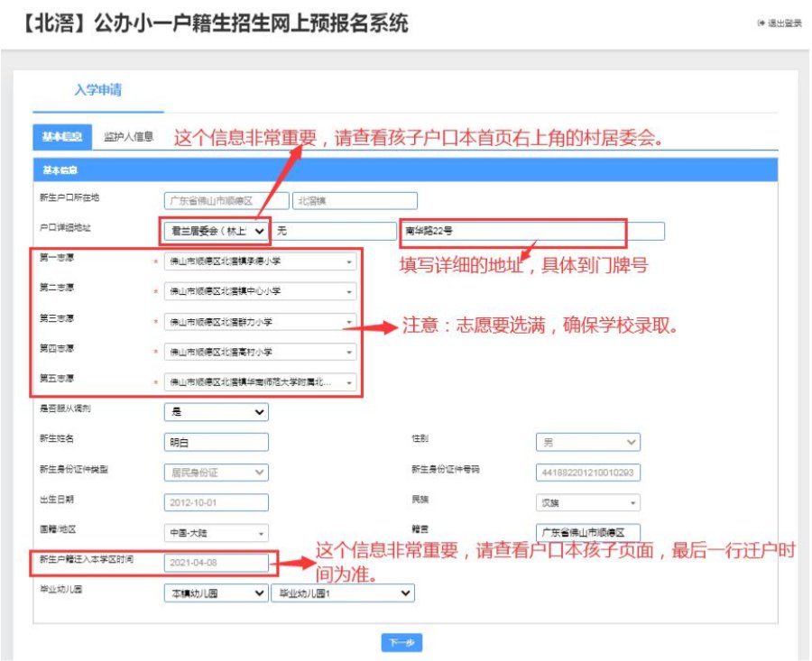The height and width of the screenshot is (661, 812).
Task: Open the 村居委会 dropdown in 户口详细地址
Action: 217,232
